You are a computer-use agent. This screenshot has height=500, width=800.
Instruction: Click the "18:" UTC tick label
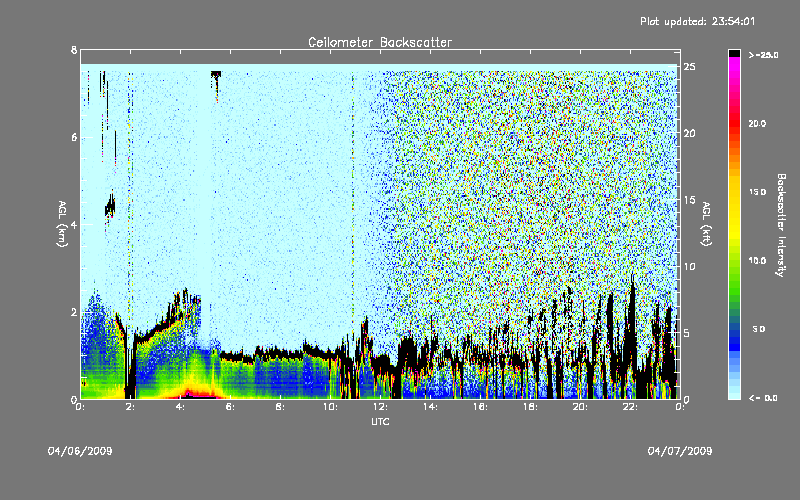tap(530, 407)
